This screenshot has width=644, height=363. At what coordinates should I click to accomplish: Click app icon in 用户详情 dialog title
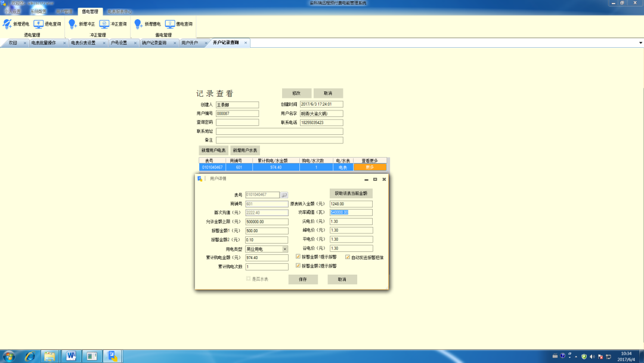point(200,179)
